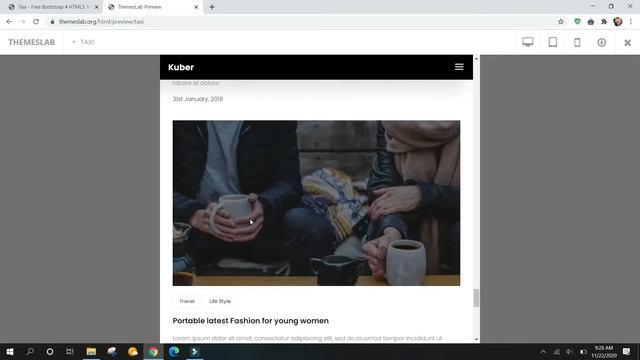
Task: View site security lock info
Action: coord(52,22)
